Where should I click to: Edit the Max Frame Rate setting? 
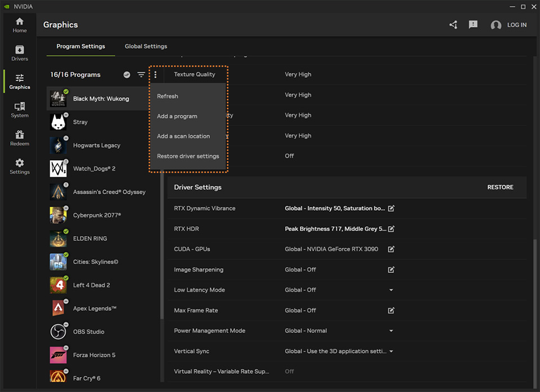[391, 310]
